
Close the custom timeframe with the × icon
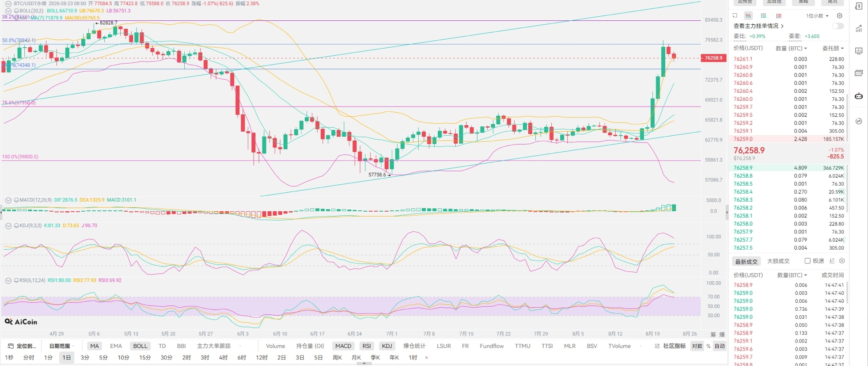426,358
